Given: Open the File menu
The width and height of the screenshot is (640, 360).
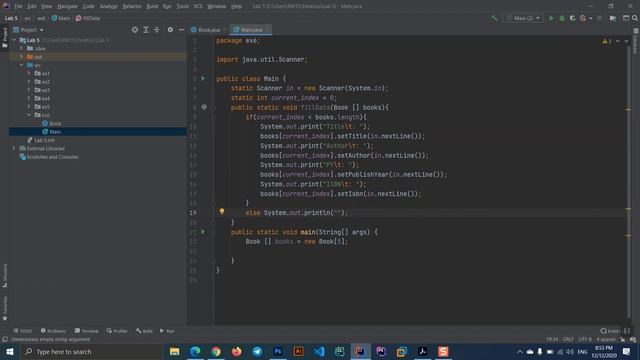Looking at the screenshot, I should 18,6.
